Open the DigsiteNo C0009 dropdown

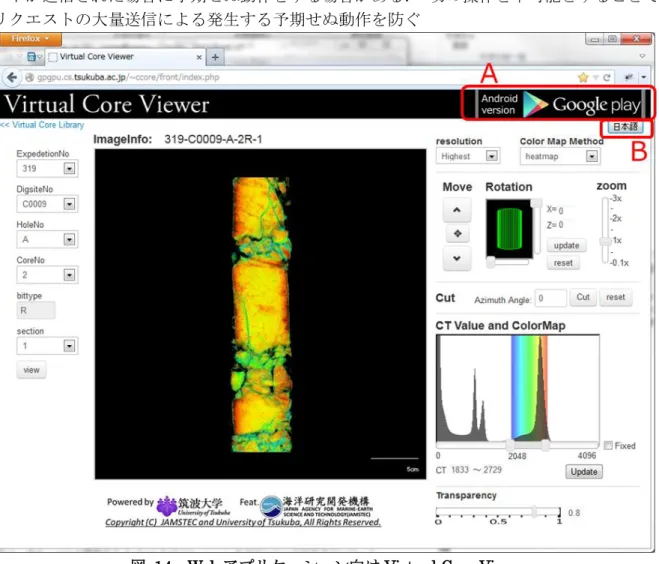(47, 204)
